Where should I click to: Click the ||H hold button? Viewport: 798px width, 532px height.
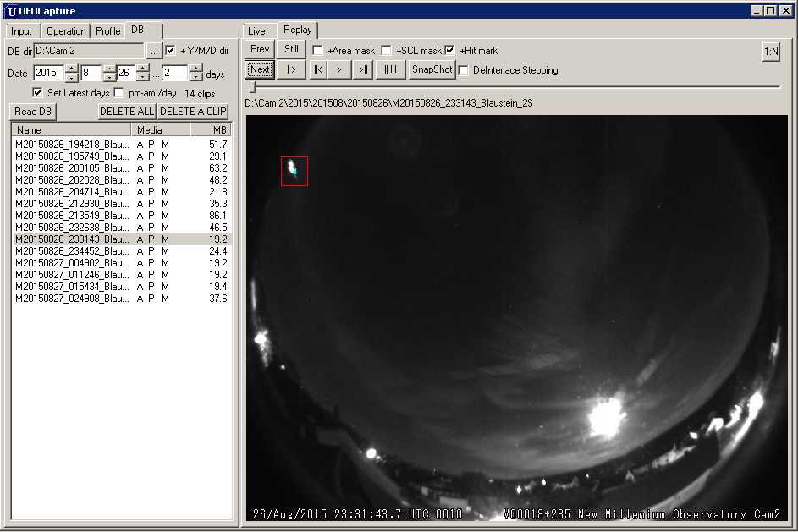tap(390, 69)
